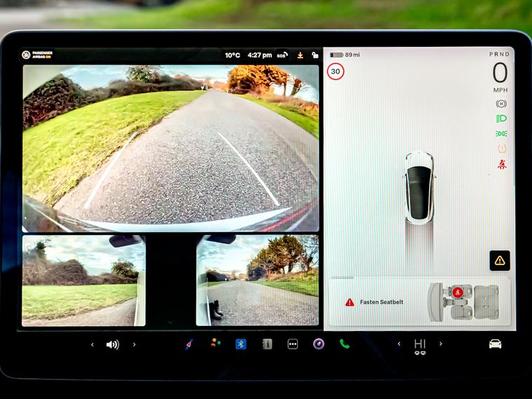532x399 pixels.
Task: Tap the tire pressure warning indicator
Action: 501,149
